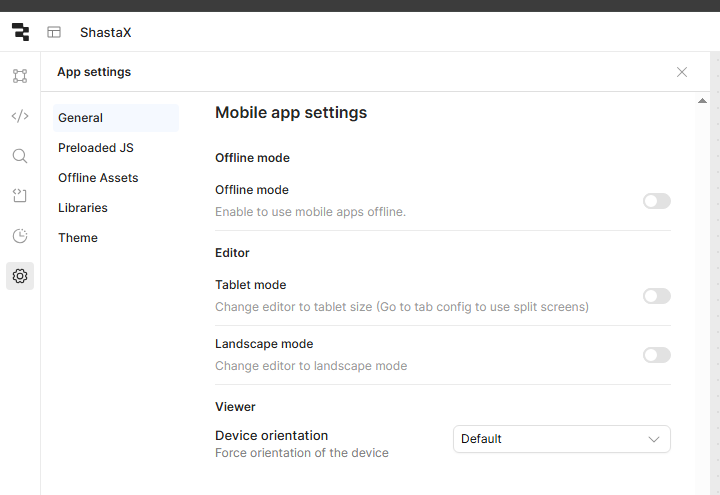Go to the Libraries section
The height and width of the screenshot is (495, 720).
pyautogui.click(x=83, y=208)
